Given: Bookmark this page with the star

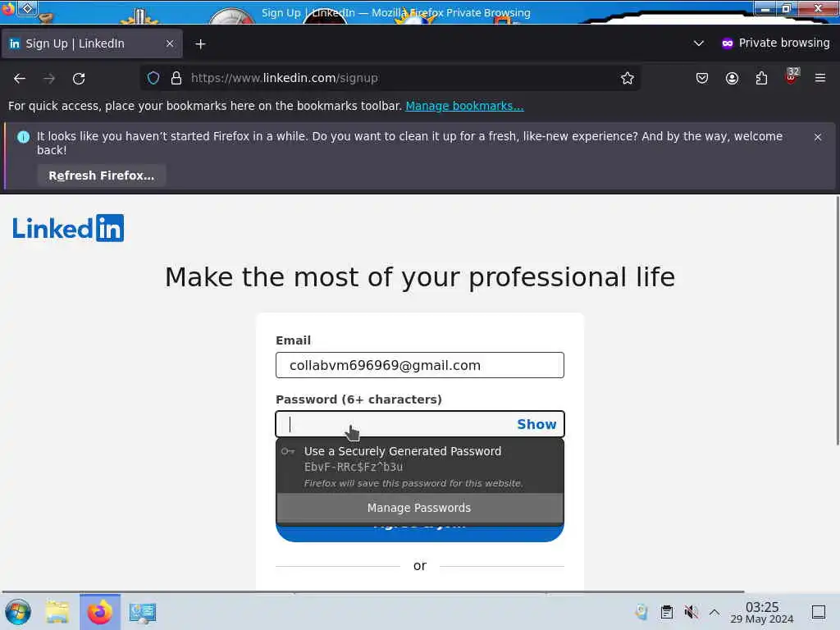Looking at the screenshot, I should pyautogui.click(x=628, y=78).
